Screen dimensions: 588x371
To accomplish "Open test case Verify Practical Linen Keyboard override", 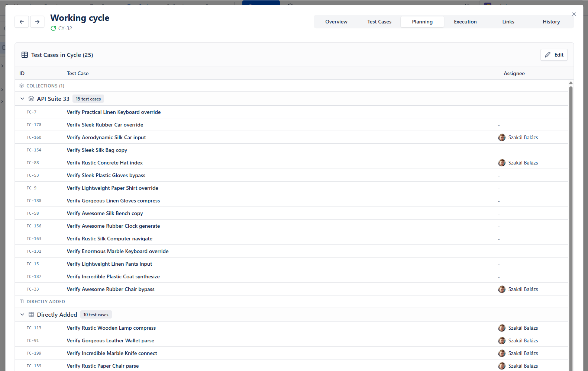I will (113, 112).
